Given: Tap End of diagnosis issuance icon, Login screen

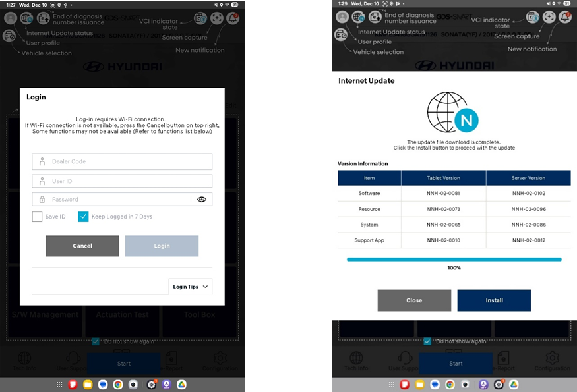Looking at the screenshot, I should tap(43, 18).
